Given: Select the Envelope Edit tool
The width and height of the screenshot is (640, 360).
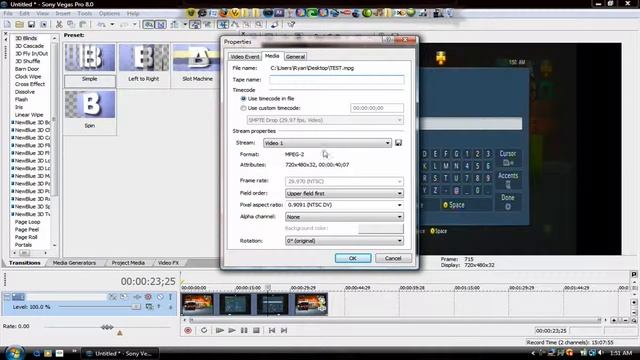Looking at the screenshot, I should point(234,24).
